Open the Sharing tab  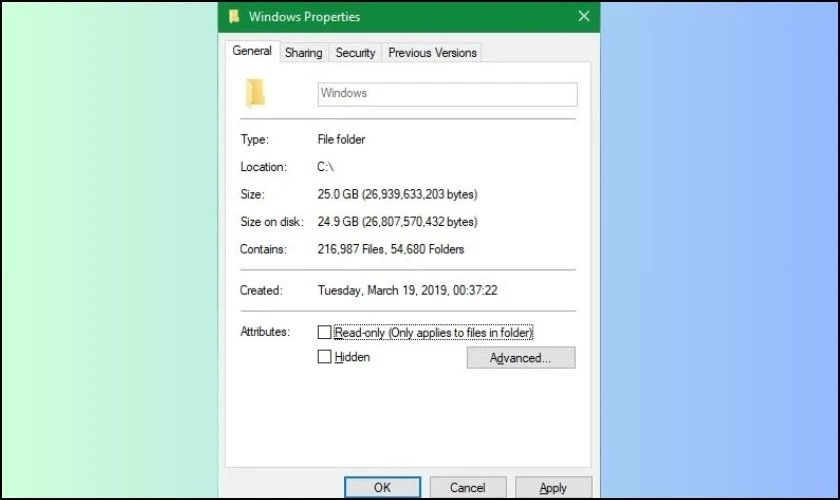pos(304,53)
